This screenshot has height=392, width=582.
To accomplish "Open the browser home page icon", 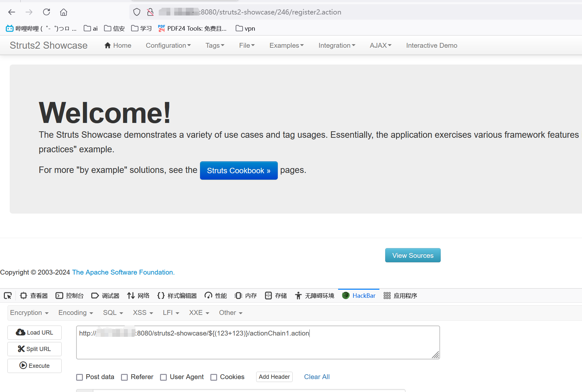I will [x=64, y=12].
